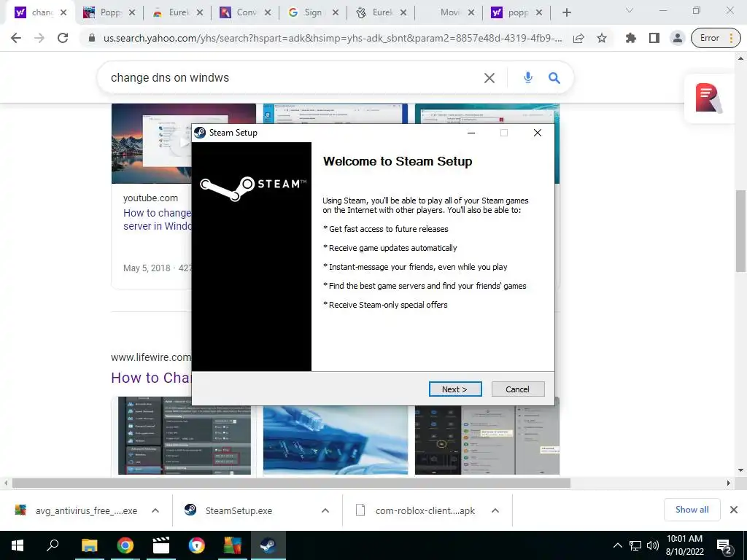Viewport: 747px width, 560px height.
Task: Toggle the Chrome side panel icon
Action: click(654, 38)
